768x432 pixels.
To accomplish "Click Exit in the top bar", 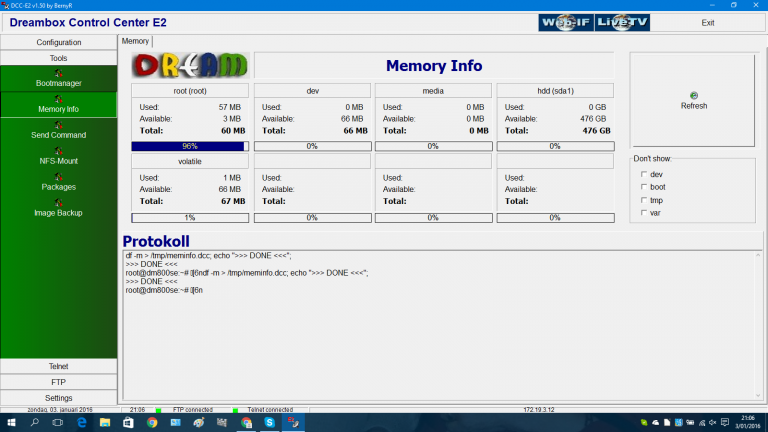I will 708,22.
